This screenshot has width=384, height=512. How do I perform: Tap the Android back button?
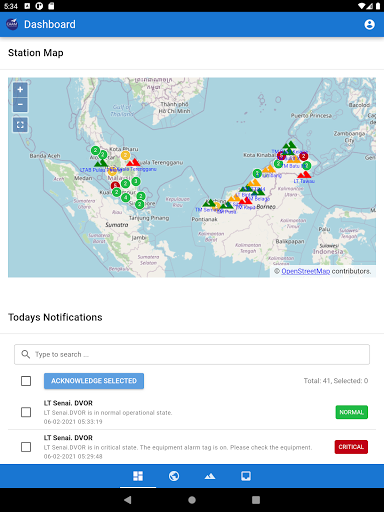tap(128, 500)
